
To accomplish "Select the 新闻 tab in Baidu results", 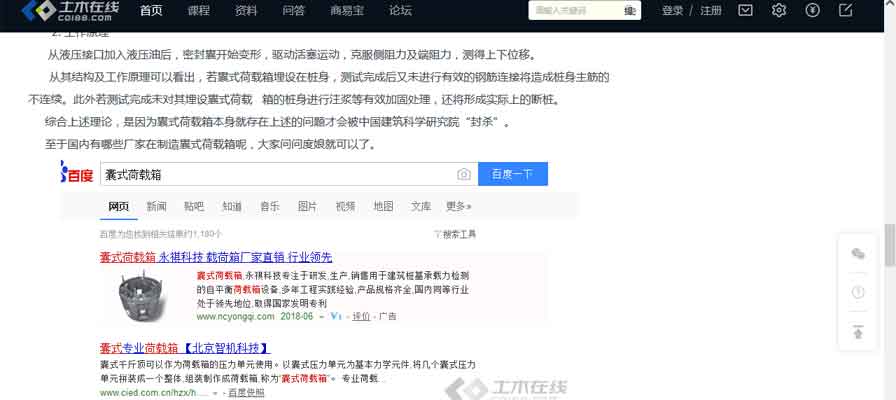I will click(156, 207).
